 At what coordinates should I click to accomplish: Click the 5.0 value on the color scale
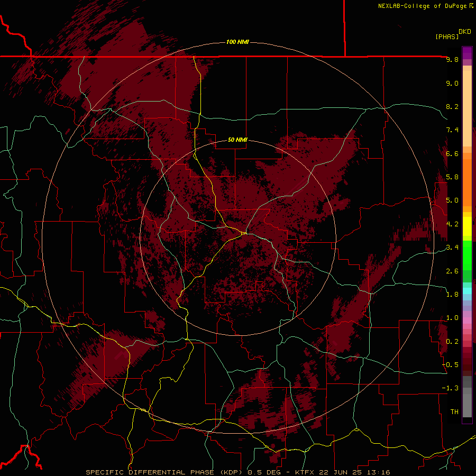(x=452, y=200)
